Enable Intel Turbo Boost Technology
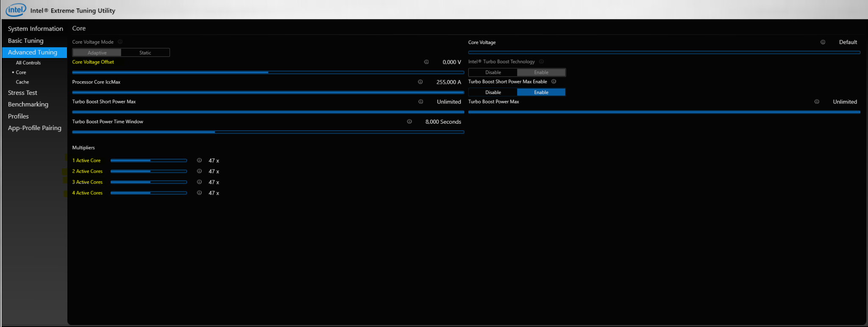This screenshot has width=868, height=327. click(x=541, y=72)
